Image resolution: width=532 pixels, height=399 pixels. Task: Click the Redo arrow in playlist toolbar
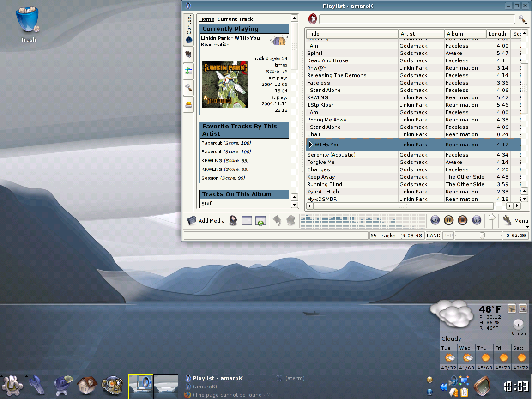click(291, 221)
